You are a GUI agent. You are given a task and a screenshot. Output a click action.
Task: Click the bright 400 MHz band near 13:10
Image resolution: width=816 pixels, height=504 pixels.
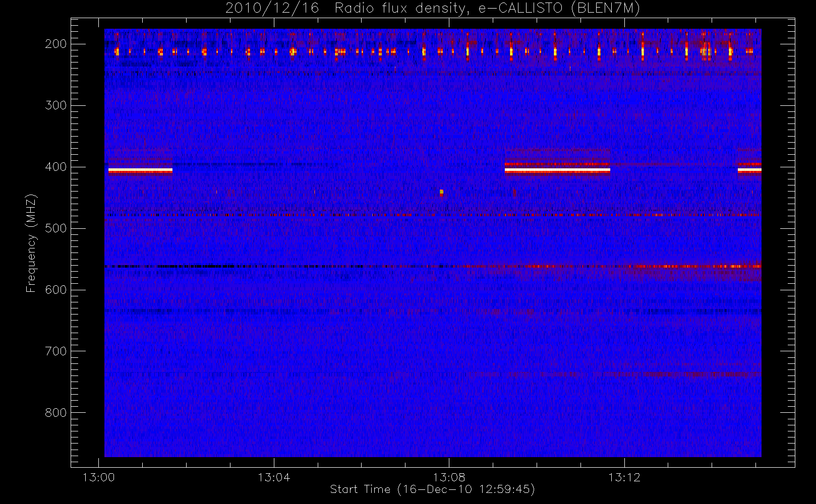tap(557, 170)
